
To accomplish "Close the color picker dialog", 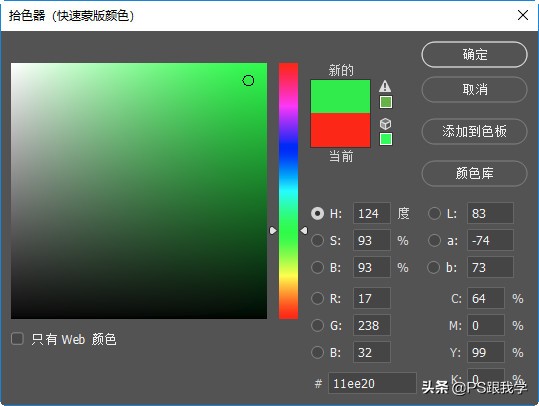I will 523,15.
